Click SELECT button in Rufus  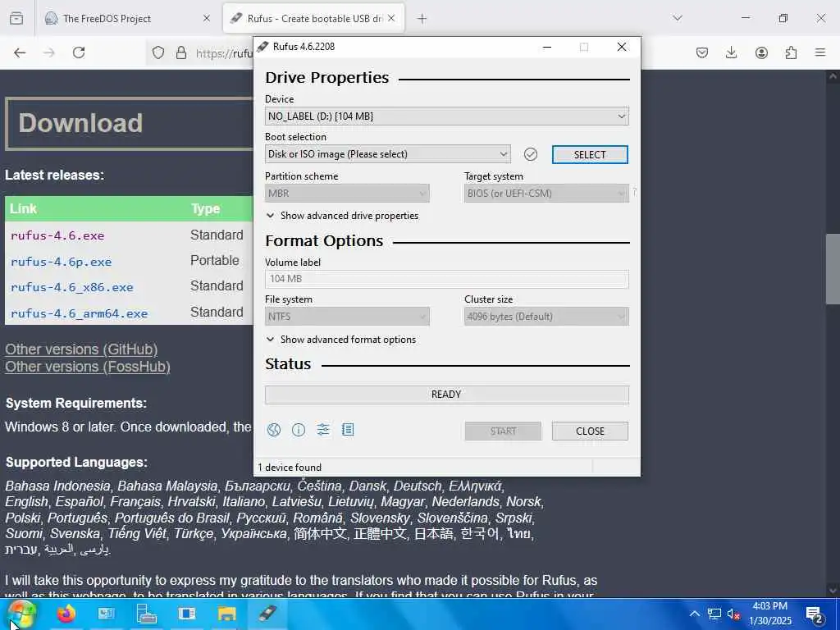click(590, 155)
